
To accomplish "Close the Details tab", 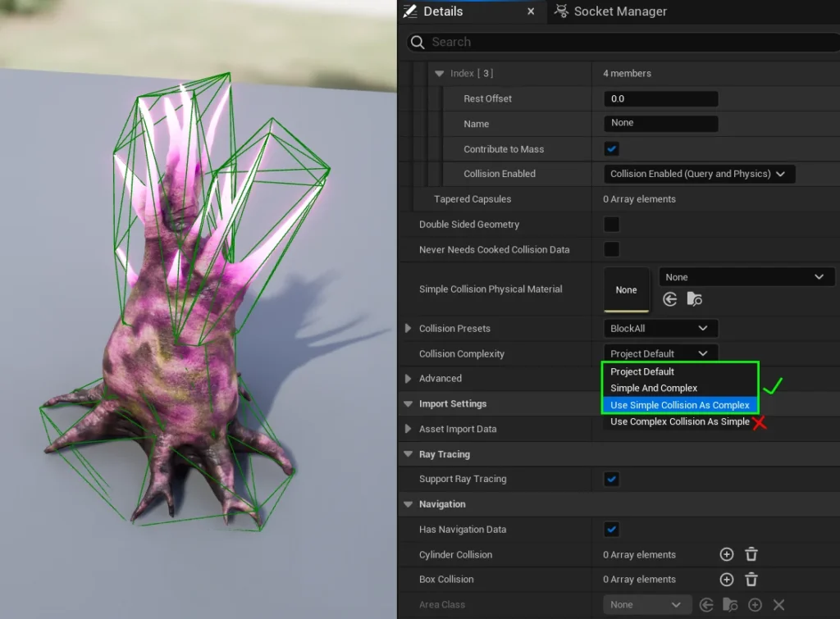I will (x=531, y=11).
